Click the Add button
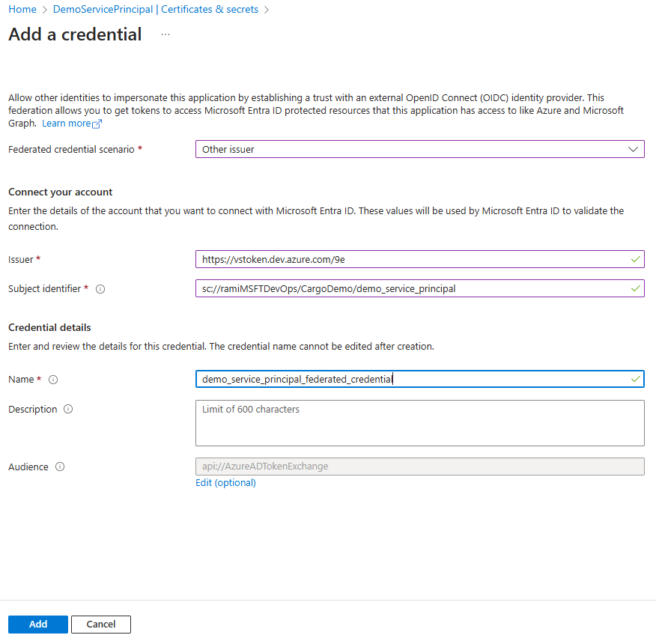 pyautogui.click(x=37, y=624)
